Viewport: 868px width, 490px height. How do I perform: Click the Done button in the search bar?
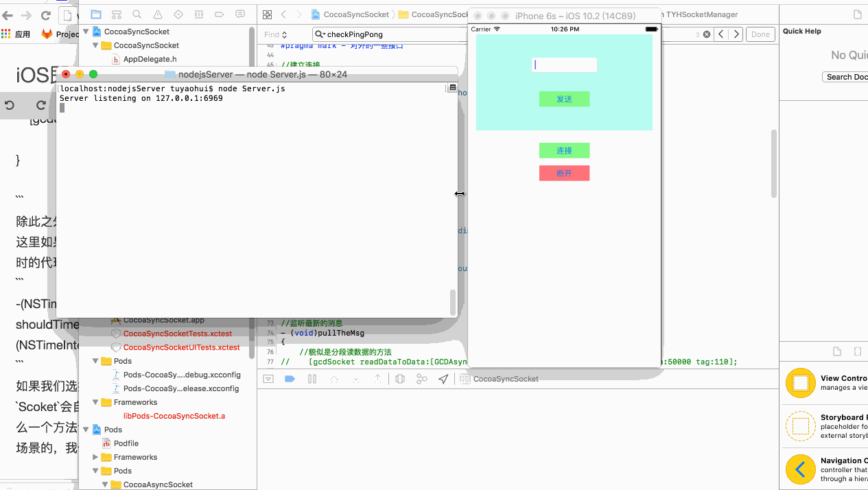tap(760, 34)
